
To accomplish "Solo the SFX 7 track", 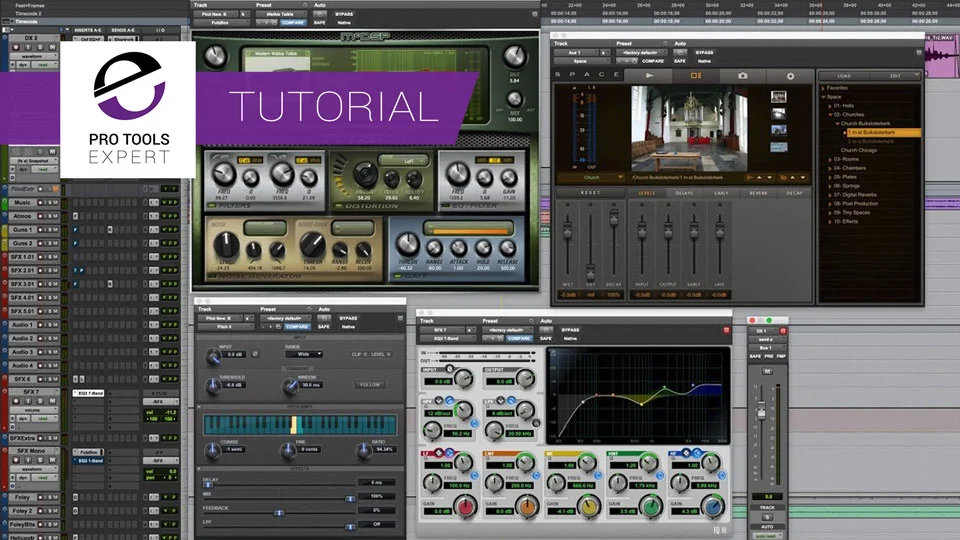I will coord(41,401).
